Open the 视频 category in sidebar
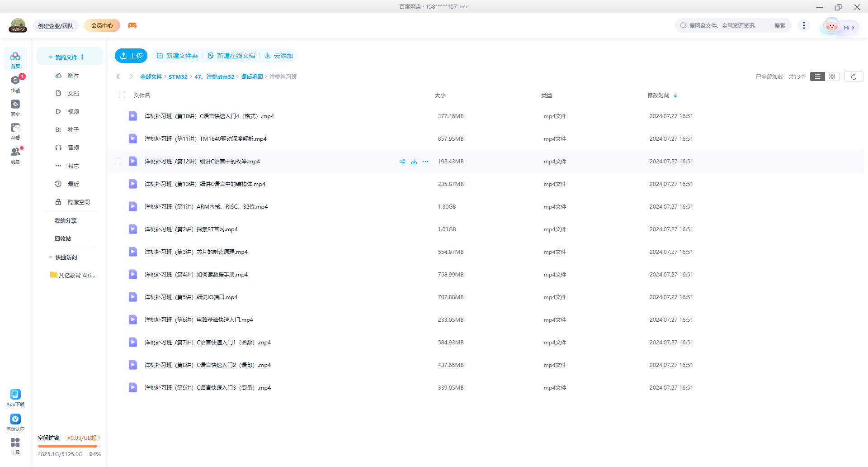The image size is (868, 467). tap(73, 112)
